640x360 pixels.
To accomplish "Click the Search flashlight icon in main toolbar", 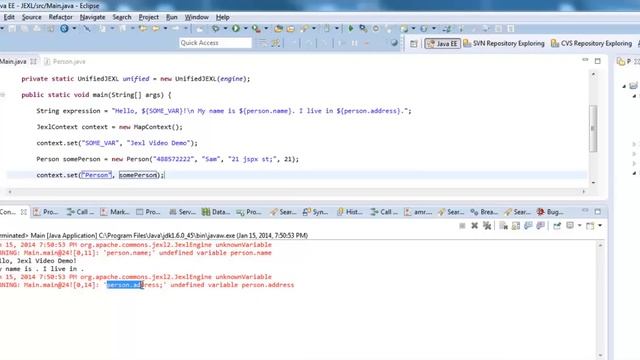I will [x=305, y=29].
